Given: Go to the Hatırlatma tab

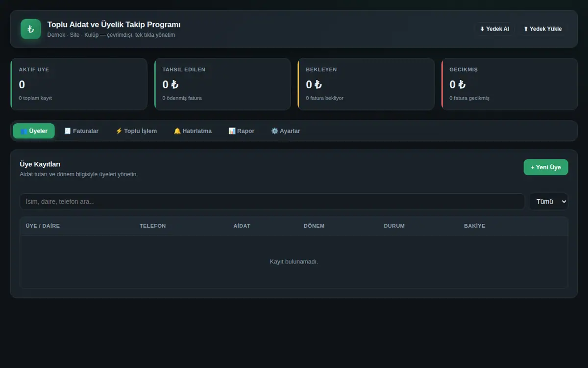Looking at the screenshot, I should (193, 131).
